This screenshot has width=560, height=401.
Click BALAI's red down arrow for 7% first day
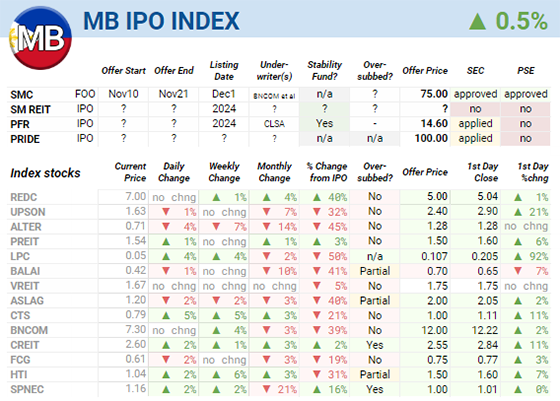tap(518, 271)
